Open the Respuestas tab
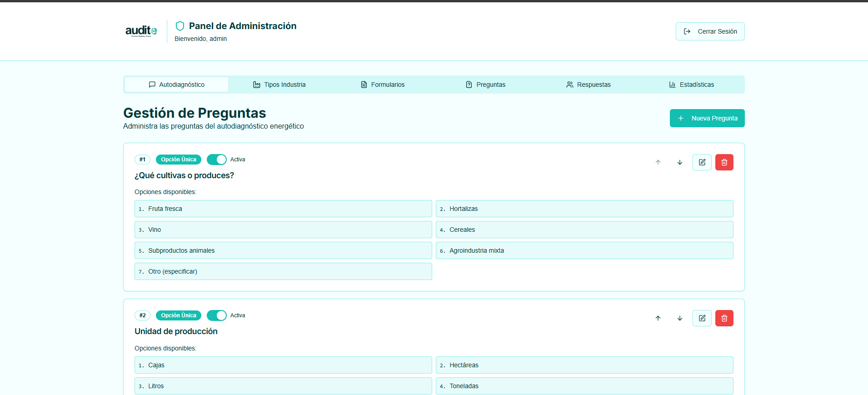 (589, 85)
